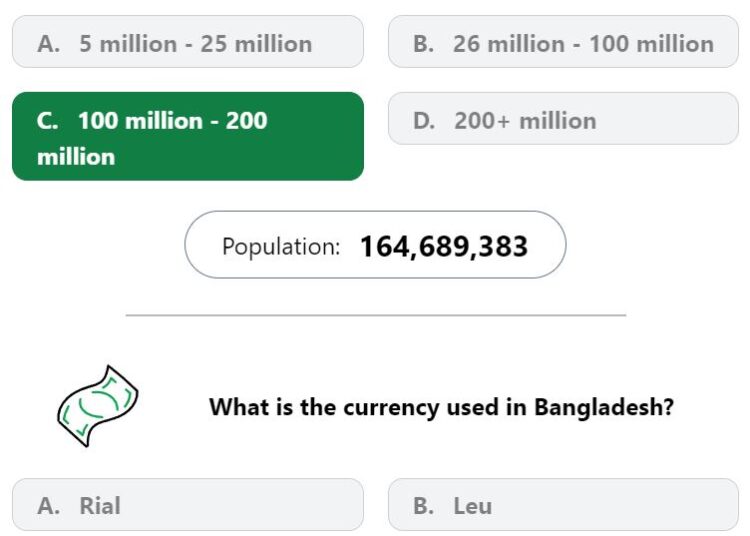The width and height of the screenshot is (750, 536).
Task: Click the letter 'A.' beside Rial
Action: tap(49, 506)
